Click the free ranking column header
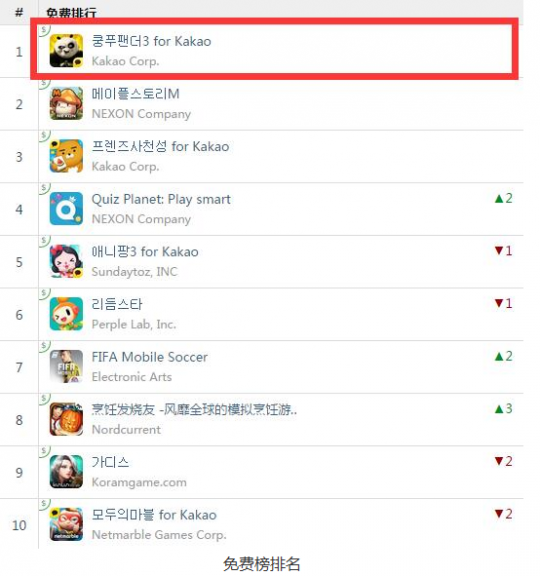This screenshot has width=540, height=576. pos(71,13)
